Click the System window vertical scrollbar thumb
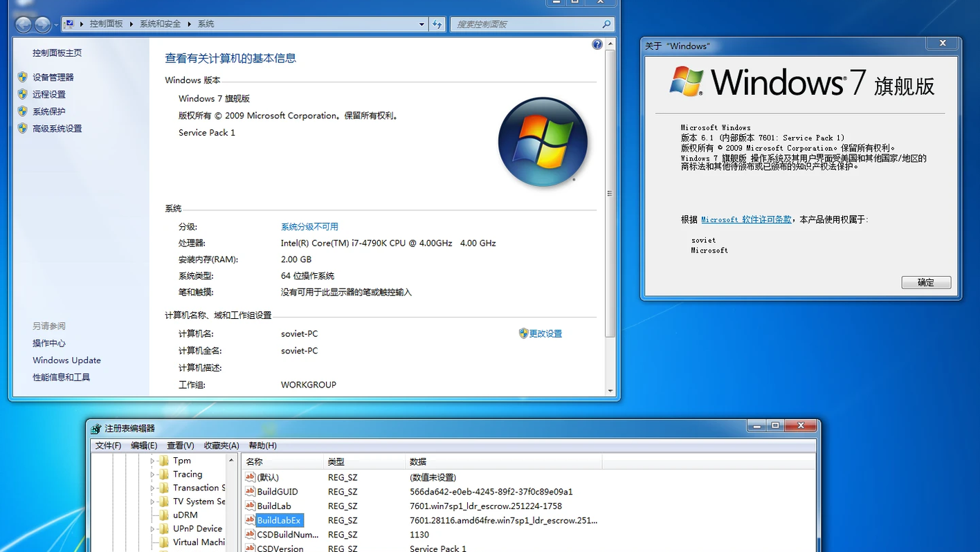980x552 pixels. [x=610, y=194]
